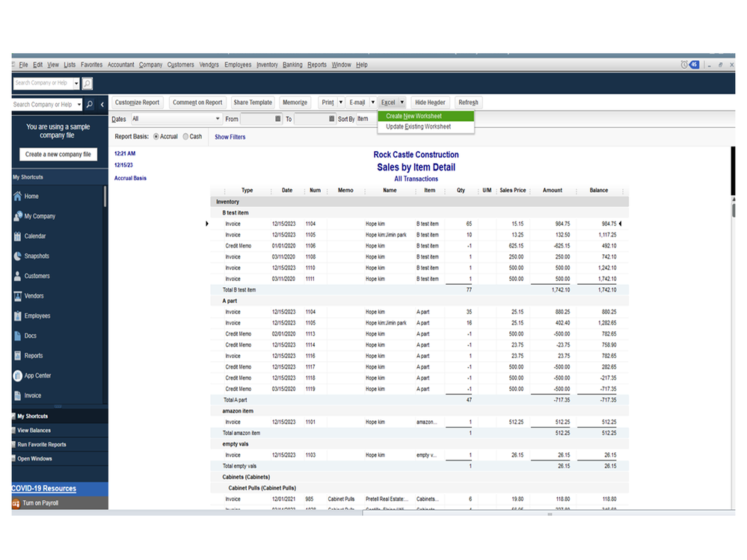Open the Calendar shortcut

[x=18, y=236]
